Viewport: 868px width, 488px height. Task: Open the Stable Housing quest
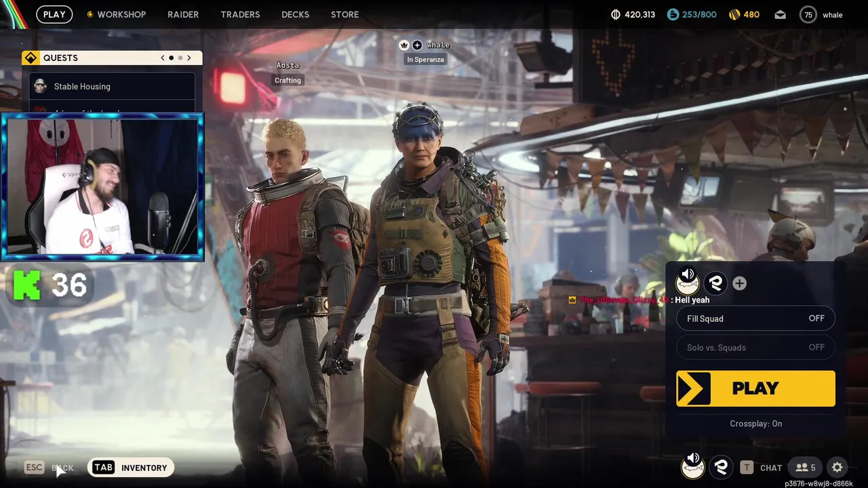click(112, 86)
